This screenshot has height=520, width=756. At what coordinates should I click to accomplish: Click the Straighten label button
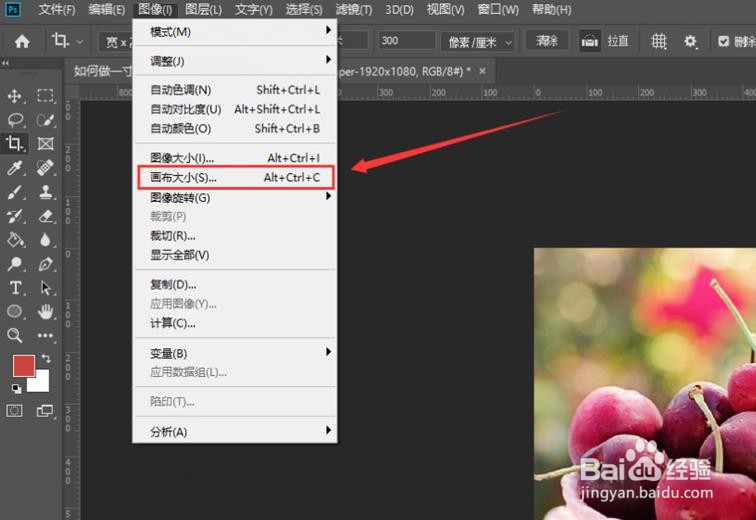pyautogui.click(x=618, y=41)
